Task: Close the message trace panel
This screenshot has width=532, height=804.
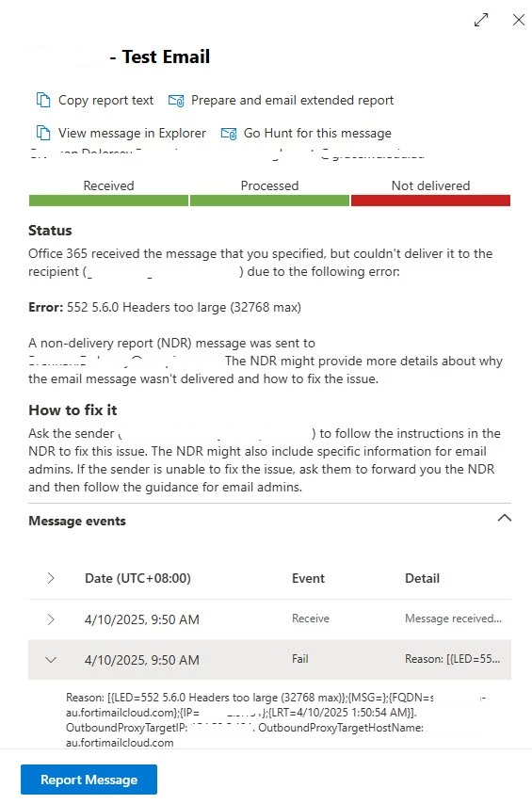Action: click(x=519, y=20)
